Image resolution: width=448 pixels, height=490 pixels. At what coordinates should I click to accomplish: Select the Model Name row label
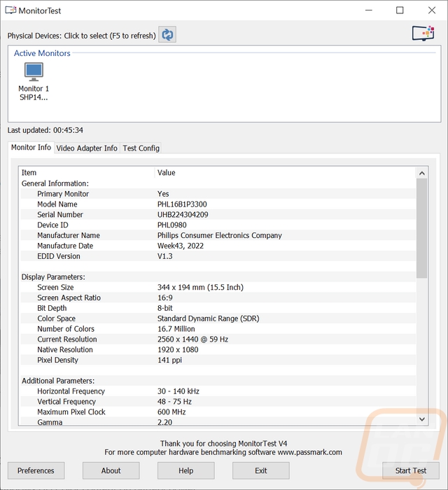tap(57, 204)
